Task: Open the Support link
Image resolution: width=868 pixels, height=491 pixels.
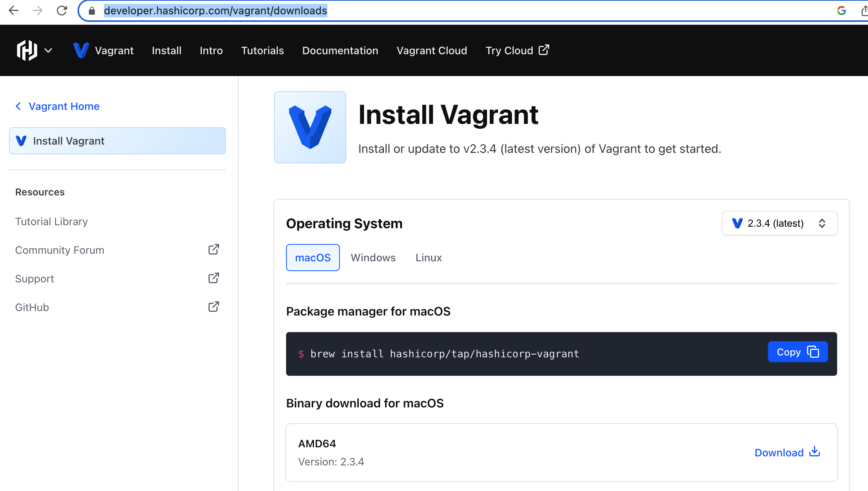Action: [34, 279]
